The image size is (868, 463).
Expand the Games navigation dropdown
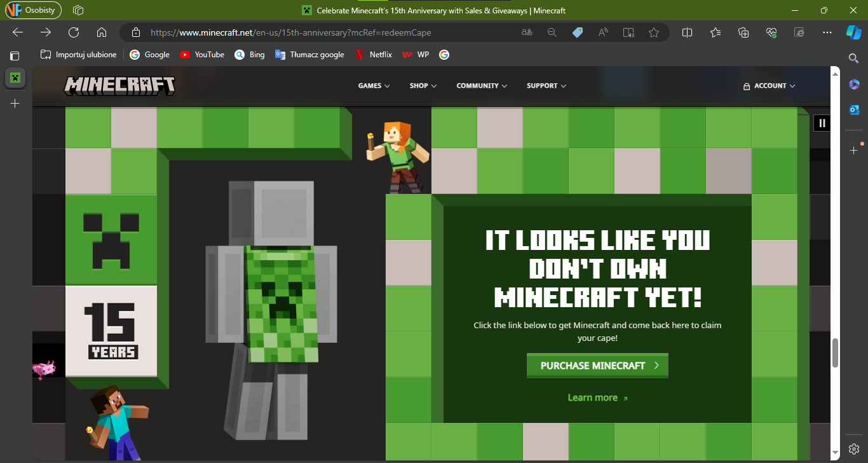tap(374, 86)
